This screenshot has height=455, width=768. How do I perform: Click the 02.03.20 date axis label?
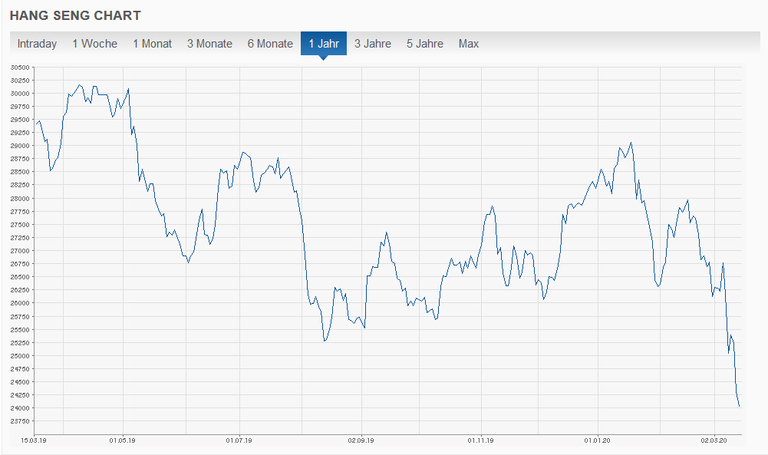714,439
